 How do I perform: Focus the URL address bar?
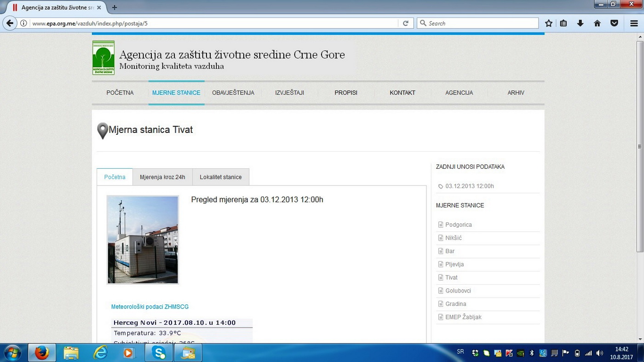pos(214,23)
